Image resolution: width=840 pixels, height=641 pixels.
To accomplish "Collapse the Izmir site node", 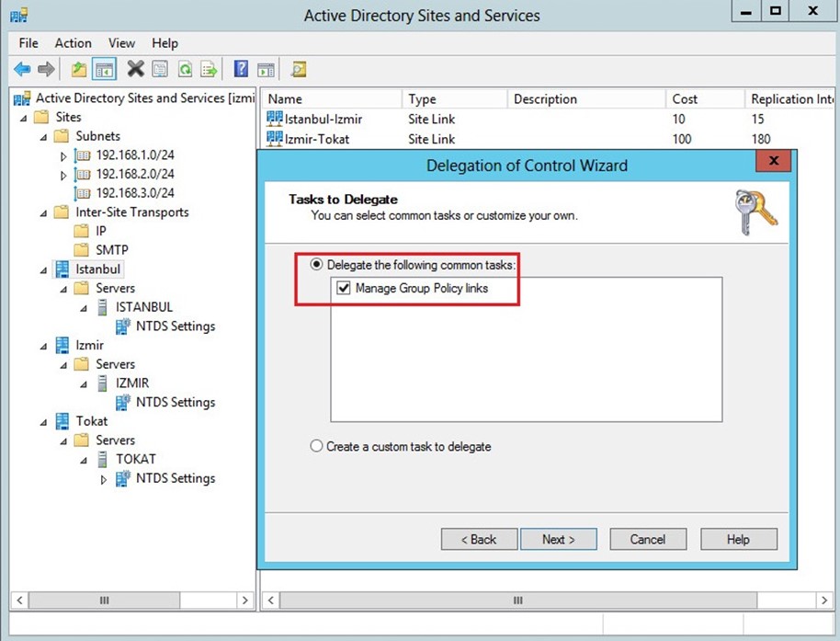I will [43, 346].
